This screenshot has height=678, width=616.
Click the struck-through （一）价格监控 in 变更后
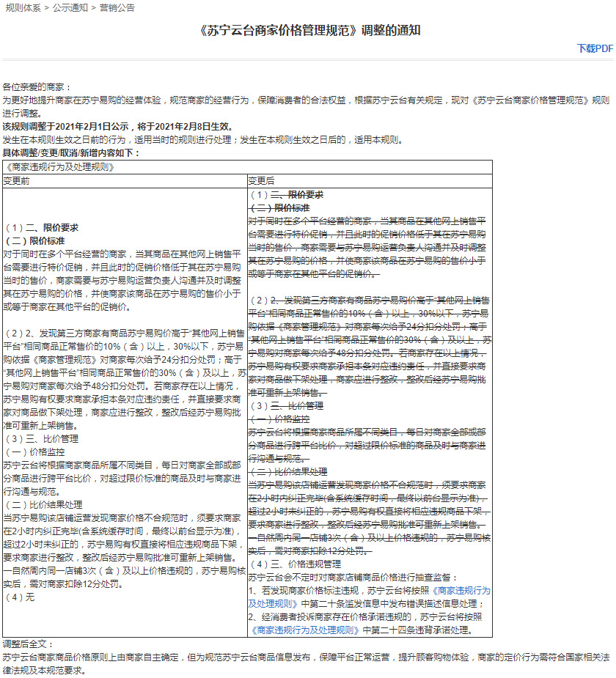point(280,419)
